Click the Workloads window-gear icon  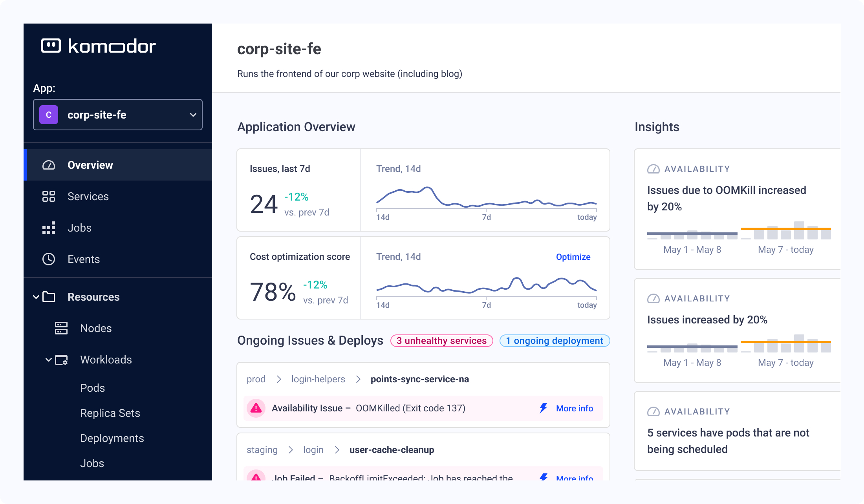pyautogui.click(x=61, y=360)
